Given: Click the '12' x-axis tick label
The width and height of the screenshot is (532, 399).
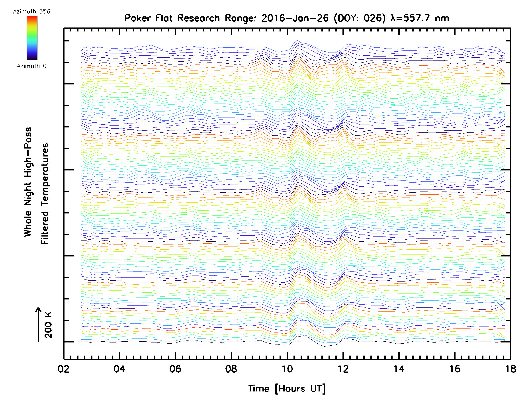Looking at the screenshot, I should click(x=343, y=369).
